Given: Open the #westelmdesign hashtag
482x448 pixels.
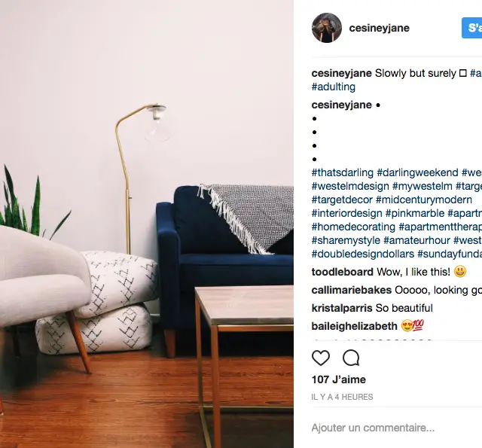Looking at the screenshot, I should (x=350, y=186).
